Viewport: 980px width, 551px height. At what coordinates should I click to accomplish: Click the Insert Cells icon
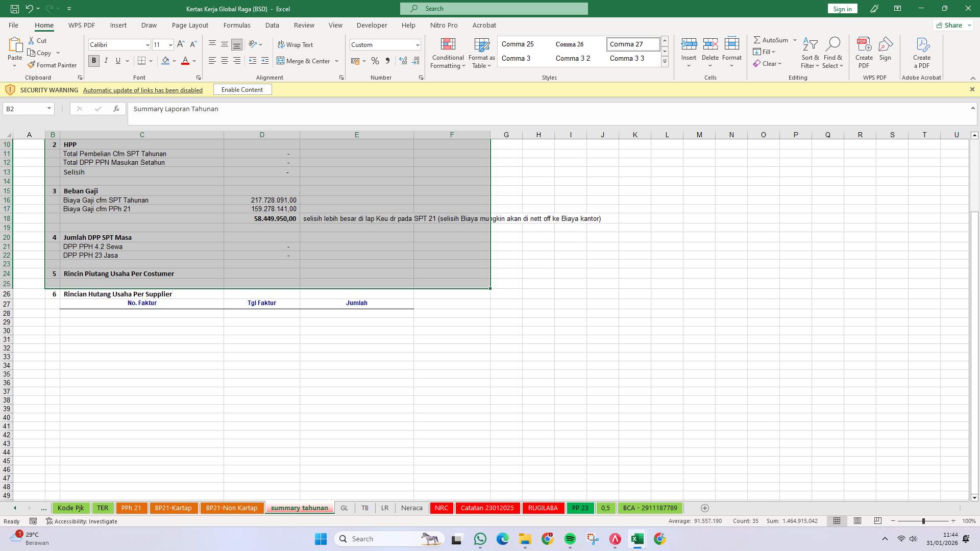coord(689,44)
